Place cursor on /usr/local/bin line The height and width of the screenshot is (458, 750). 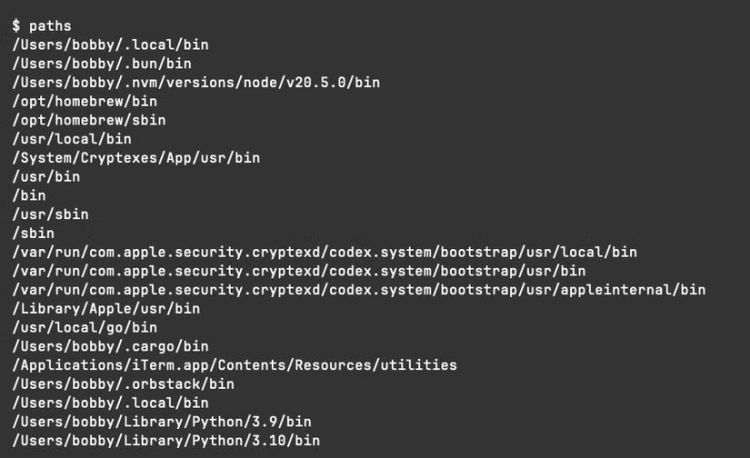coord(71,139)
